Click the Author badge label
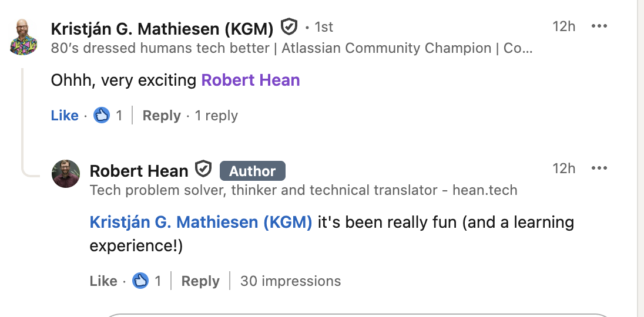644x317 pixels. click(252, 171)
